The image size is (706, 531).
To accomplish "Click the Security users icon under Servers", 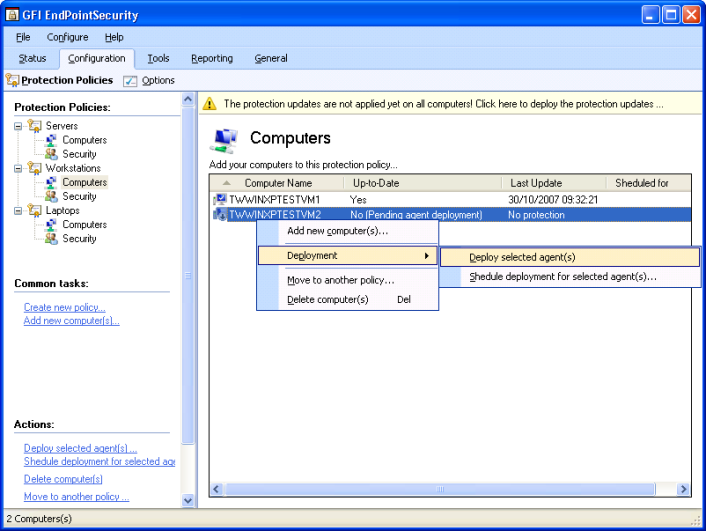I will (51, 154).
